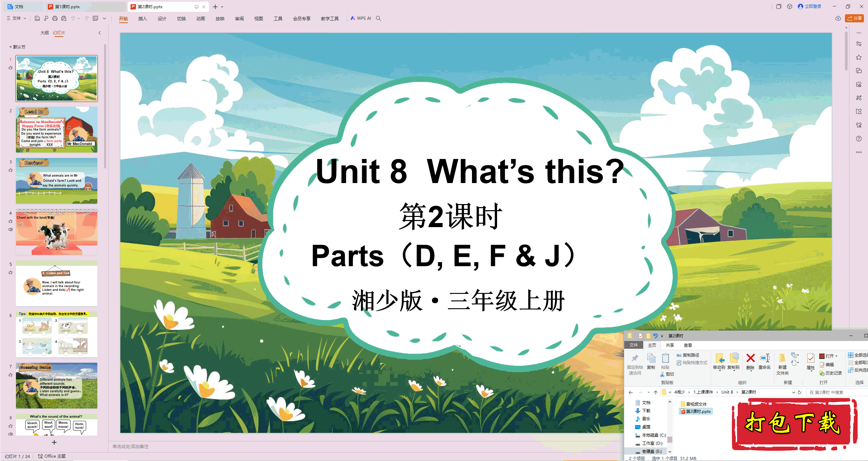
Task: Open the new-tab dropdown arrow beside plus
Action: coord(222,7)
